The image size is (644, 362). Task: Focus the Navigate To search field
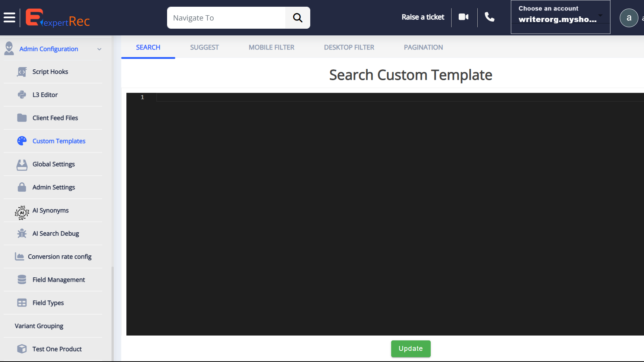[x=226, y=18]
